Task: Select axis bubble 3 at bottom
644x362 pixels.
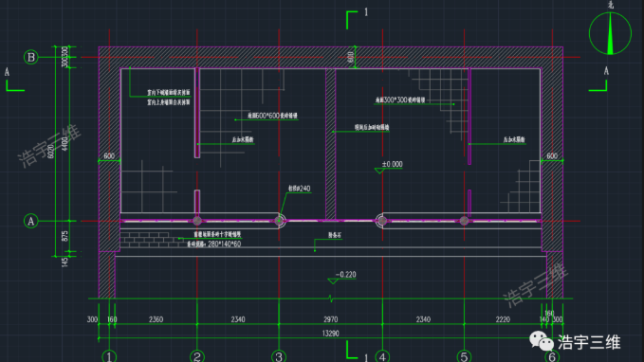Action: click(x=279, y=356)
